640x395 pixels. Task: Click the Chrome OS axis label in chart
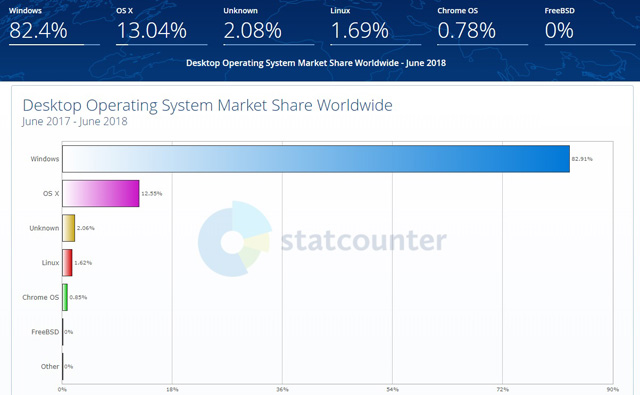tap(40, 297)
